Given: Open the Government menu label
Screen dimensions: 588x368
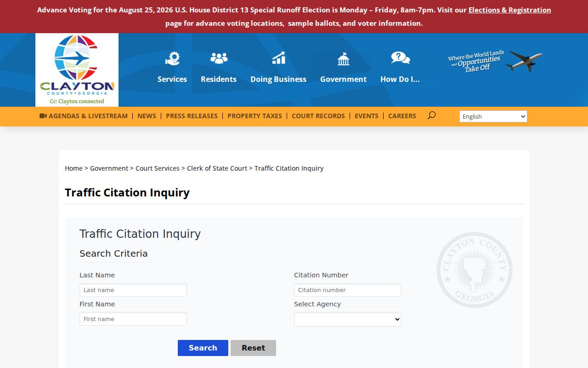Looking at the screenshot, I should [x=343, y=79].
